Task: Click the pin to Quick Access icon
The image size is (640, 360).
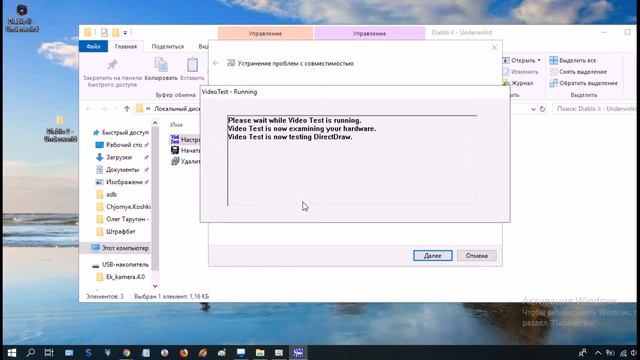Action: tap(112, 64)
